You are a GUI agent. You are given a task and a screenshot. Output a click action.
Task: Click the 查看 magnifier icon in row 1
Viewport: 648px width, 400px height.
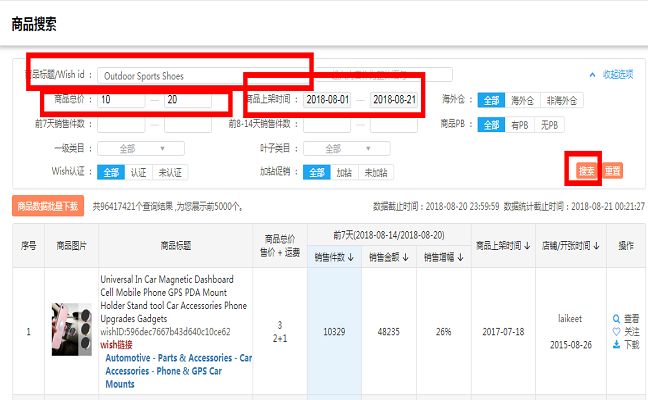click(615, 318)
